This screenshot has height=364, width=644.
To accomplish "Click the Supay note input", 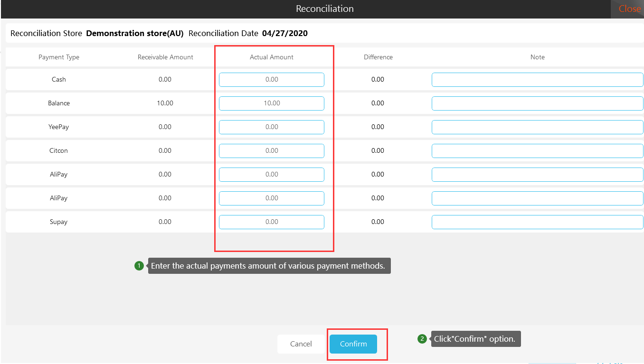I will click(x=537, y=222).
